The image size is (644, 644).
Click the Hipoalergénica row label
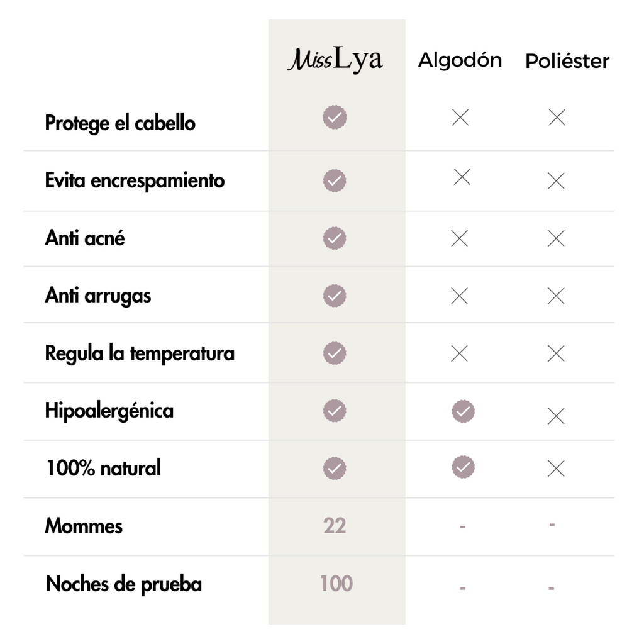109,411
